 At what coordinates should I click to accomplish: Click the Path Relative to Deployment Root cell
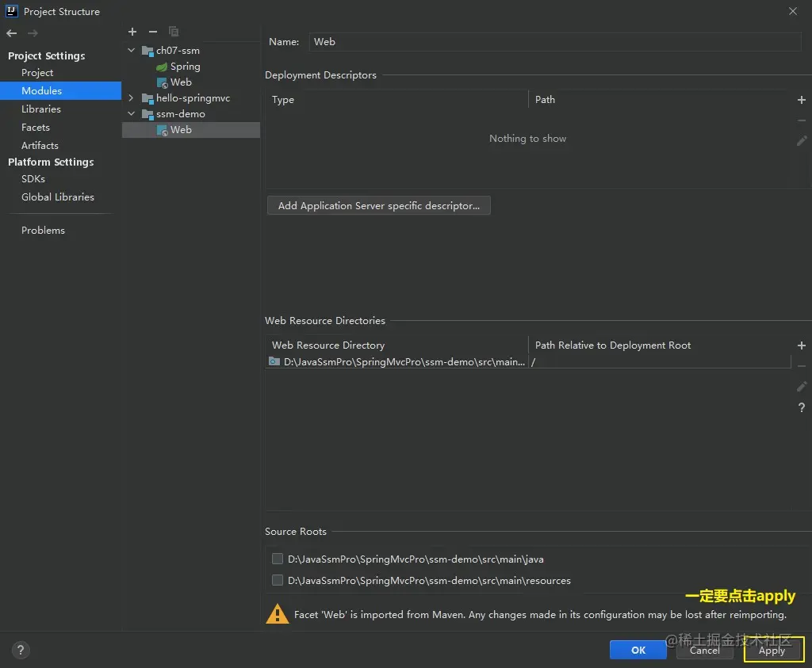click(660, 361)
